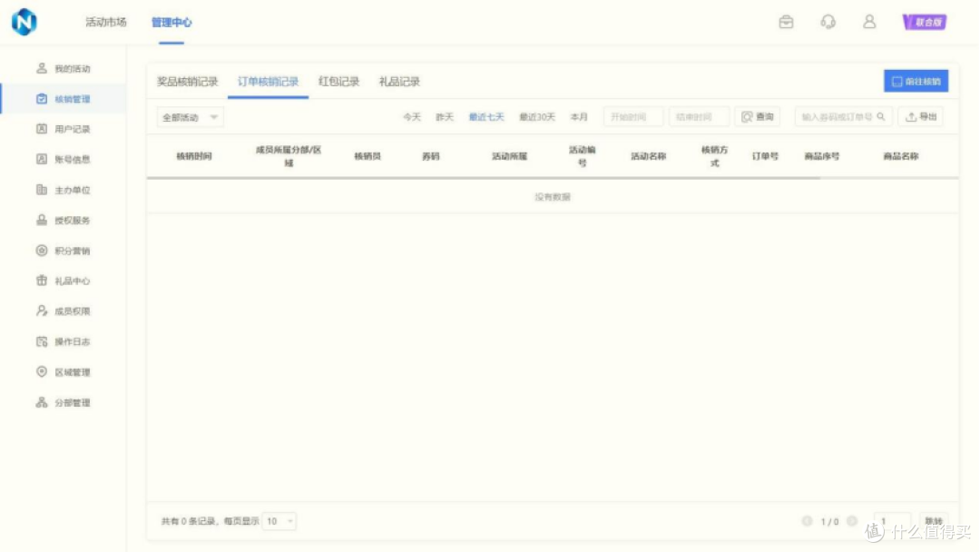The image size is (980, 552).
Task: Open the user profile icon
Action: point(869,22)
